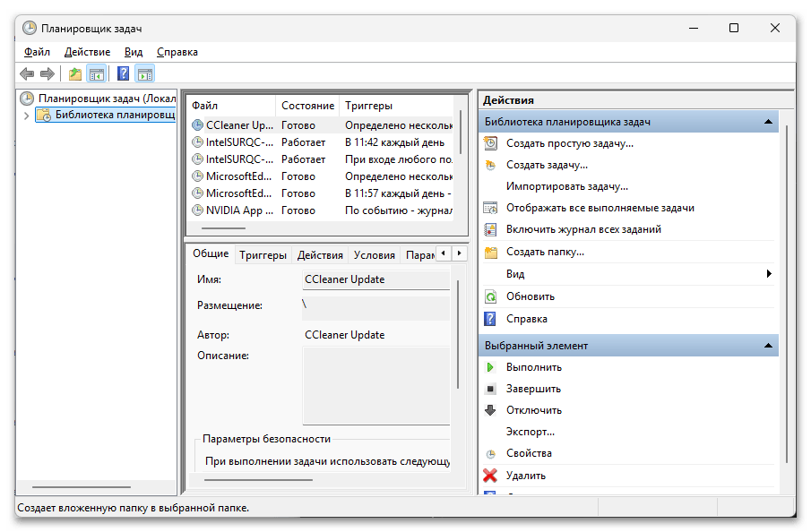The height and width of the screenshot is (532, 811).
Task: Click the Создать простую задачу icon
Action: coord(490,143)
